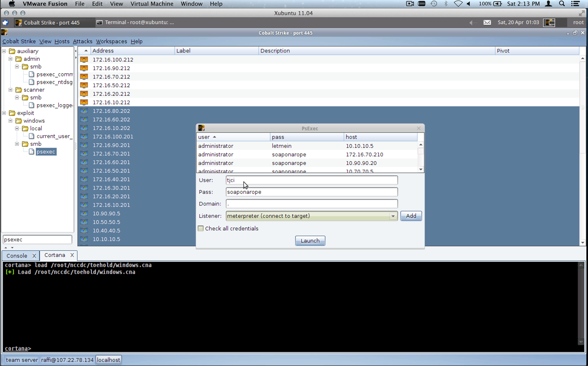Viewport: 588px width, 366px height.
Task: Enable Check all credentials checkbox
Action: [201, 228]
